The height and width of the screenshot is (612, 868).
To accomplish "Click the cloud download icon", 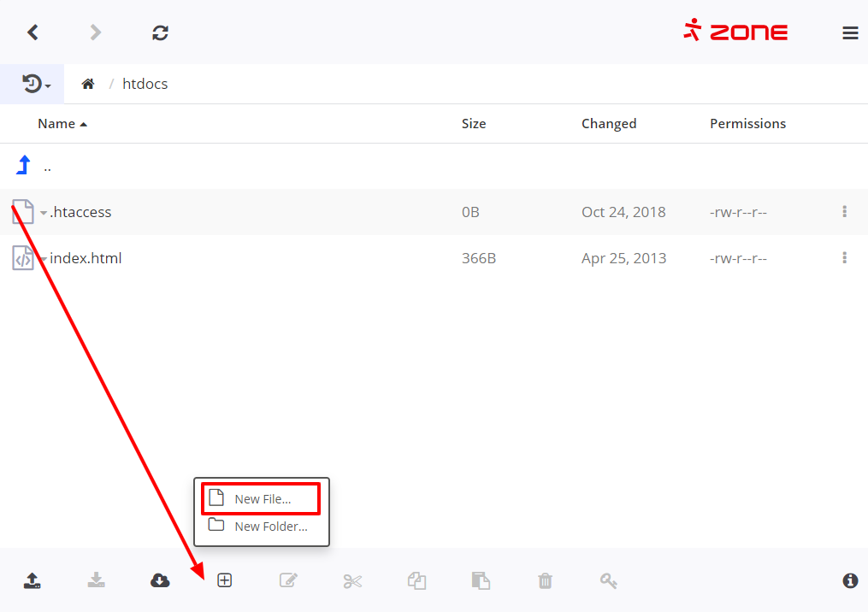I will [x=160, y=581].
